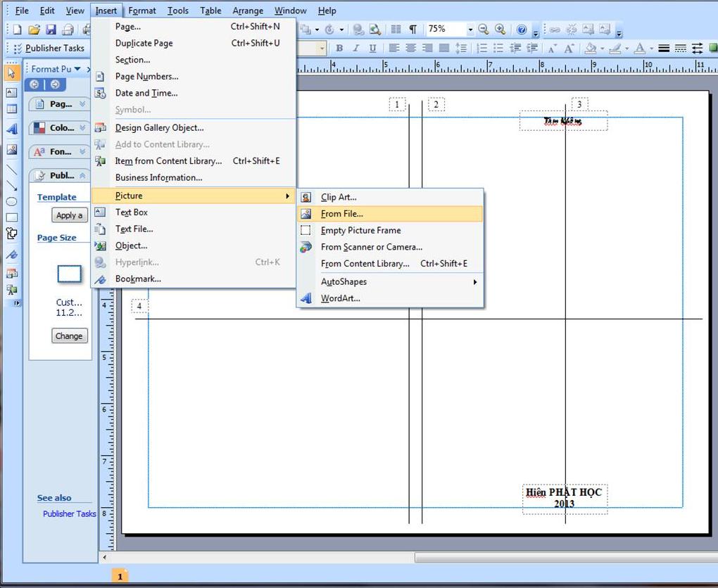This screenshot has height=588, width=718.
Task: Click the Zoom In magnifier icon
Action: coord(500,30)
